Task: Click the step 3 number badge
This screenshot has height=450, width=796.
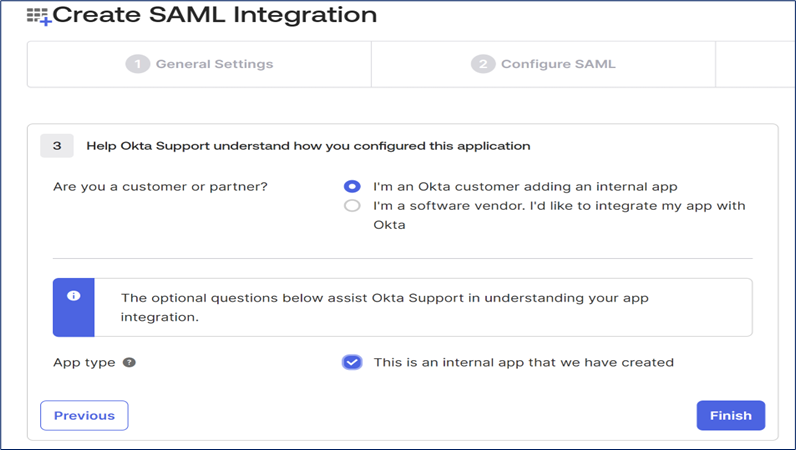Action: click(x=57, y=146)
